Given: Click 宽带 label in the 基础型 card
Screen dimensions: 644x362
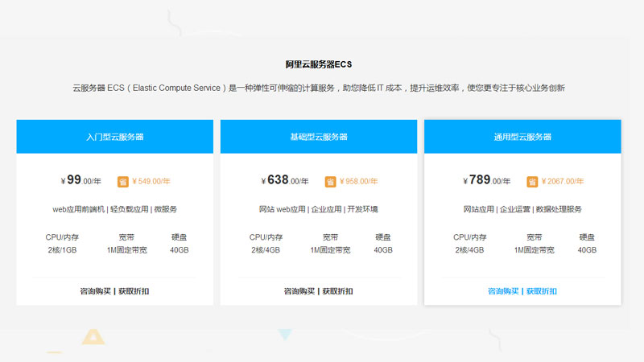Looking at the screenshot, I should click(330, 237).
